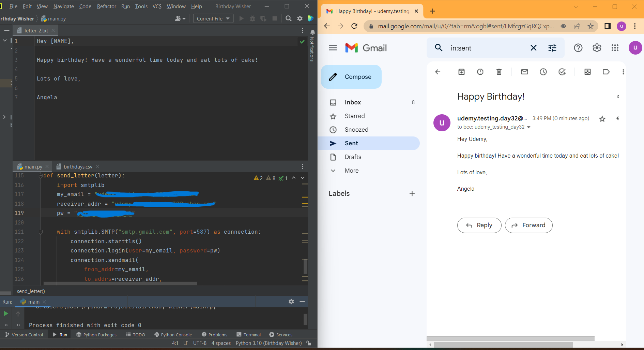644x350 pixels.
Task: Click the Debug bug icon in PyCharm toolbar
Action: tap(252, 18)
